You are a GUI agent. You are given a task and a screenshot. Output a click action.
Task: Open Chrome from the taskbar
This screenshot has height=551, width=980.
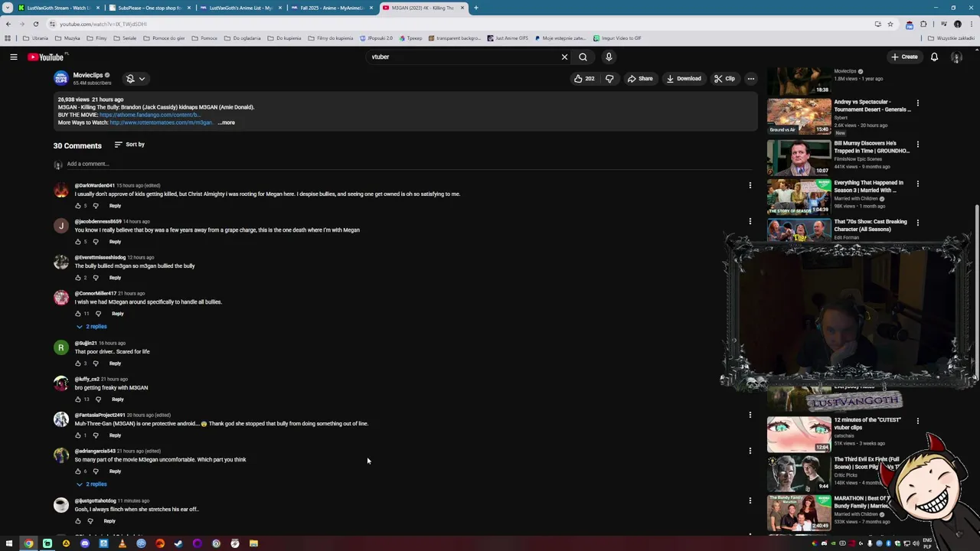[x=28, y=543]
